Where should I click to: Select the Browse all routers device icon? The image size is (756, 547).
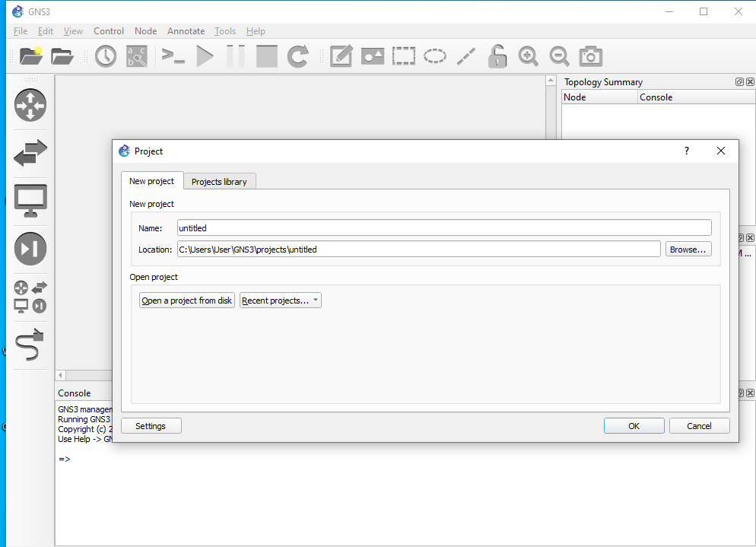coord(30,105)
